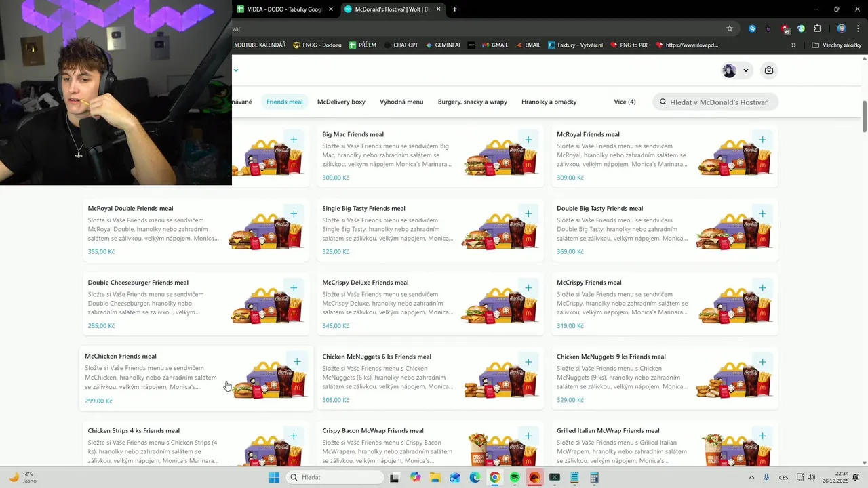Go to McDelivery boxy category
This screenshot has height=488, width=868.
tap(341, 102)
